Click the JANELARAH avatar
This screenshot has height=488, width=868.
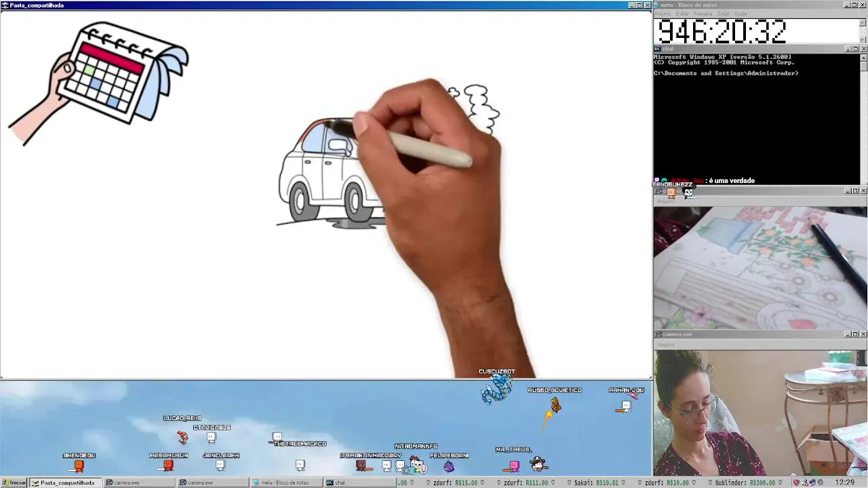point(220,466)
